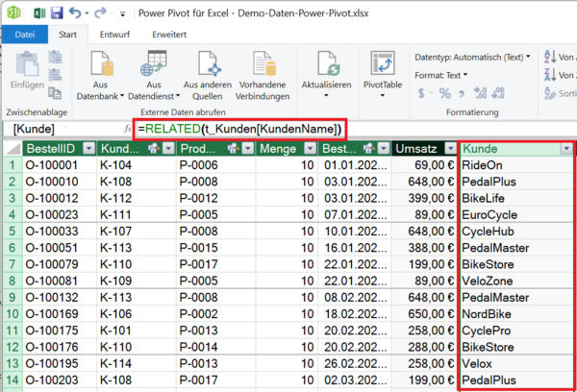Screen dimensions: 577x392
Task: Click the Save icon in title bar
Action: pos(57,14)
